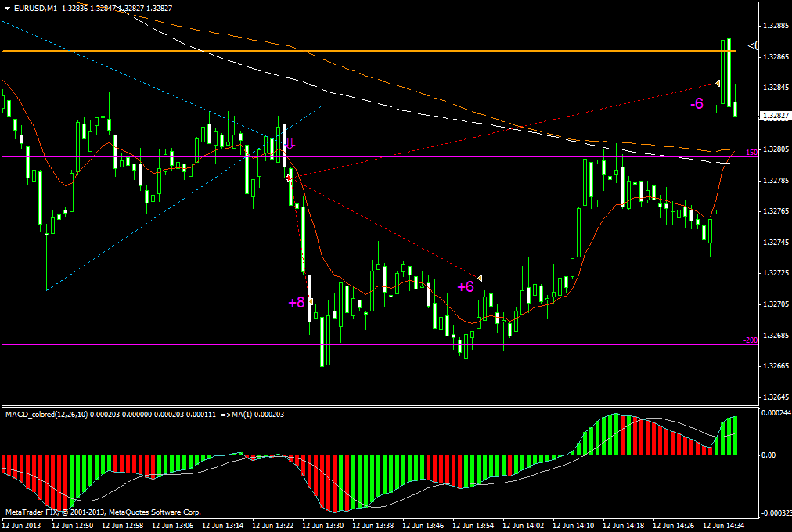Viewport: 792px width, 532px height.
Task: Click price scale value 1.32685
Action: (x=776, y=335)
